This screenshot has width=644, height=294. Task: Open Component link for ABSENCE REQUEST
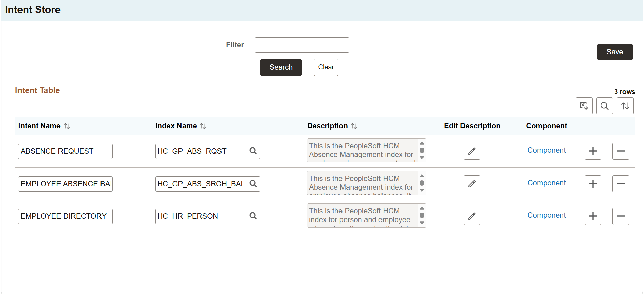click(547, 150)
